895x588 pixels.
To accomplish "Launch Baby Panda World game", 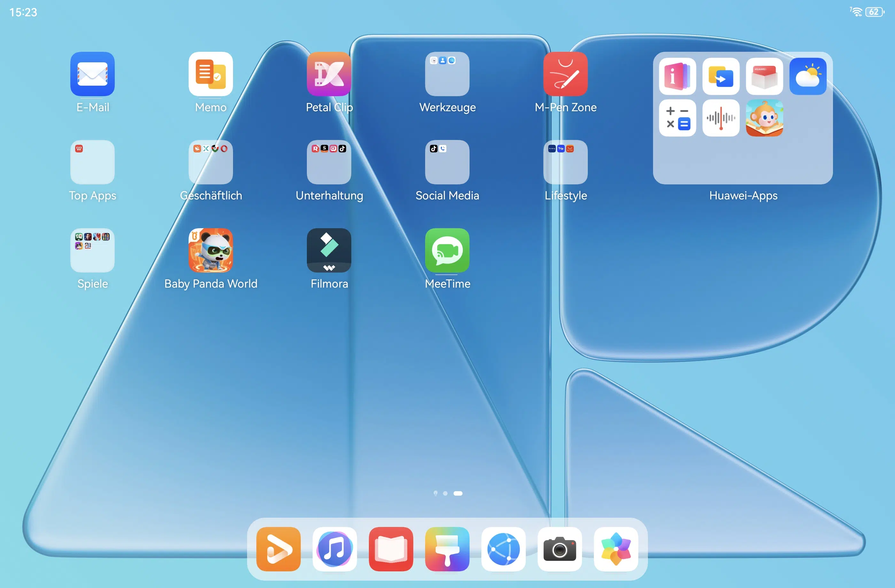I will point(211,251).
